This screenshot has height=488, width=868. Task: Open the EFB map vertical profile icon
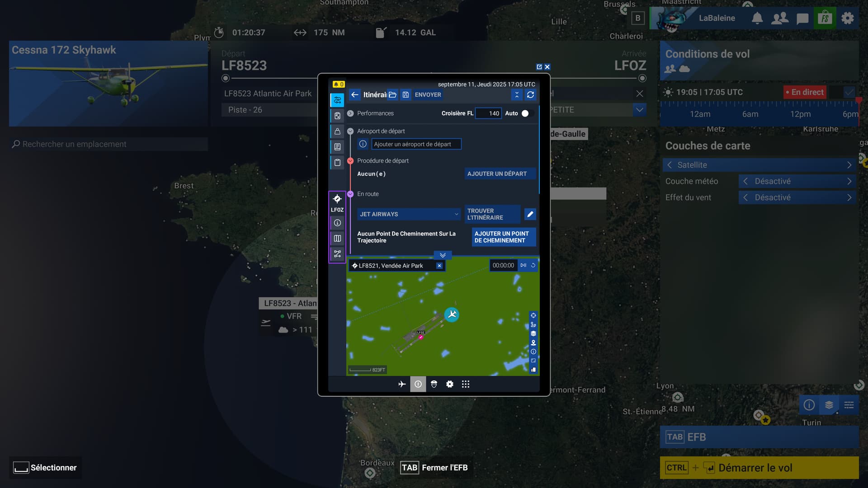coord(533,370)
